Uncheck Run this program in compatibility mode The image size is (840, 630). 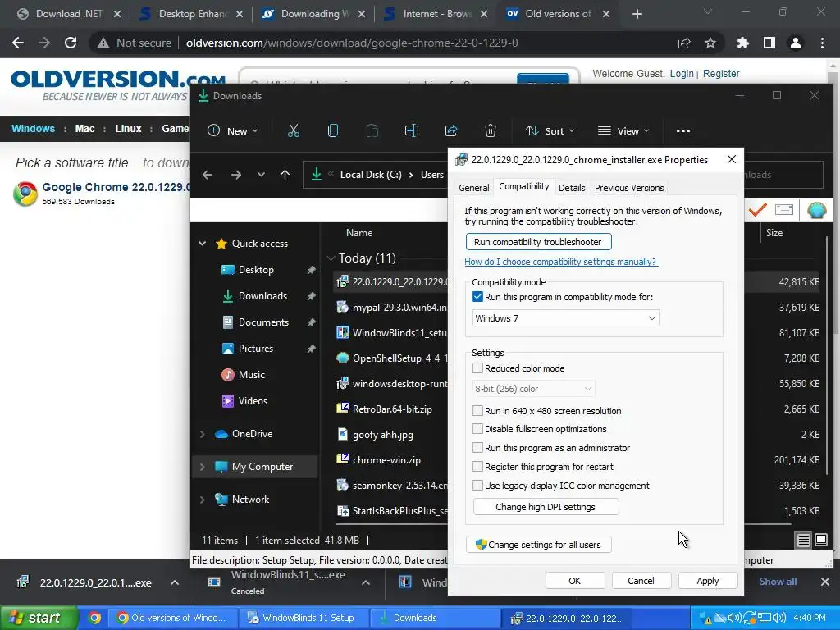477,297
